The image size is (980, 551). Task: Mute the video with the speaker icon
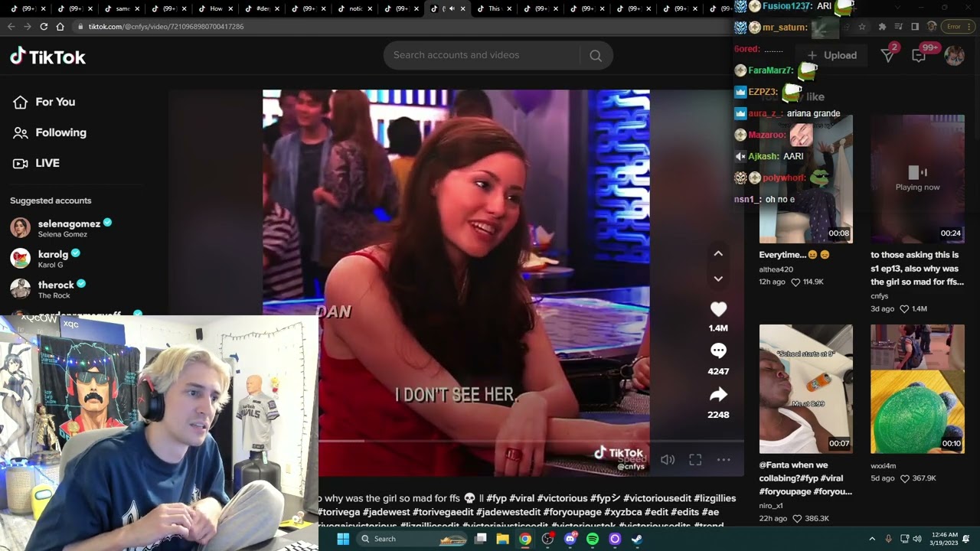tap(668, 459)
